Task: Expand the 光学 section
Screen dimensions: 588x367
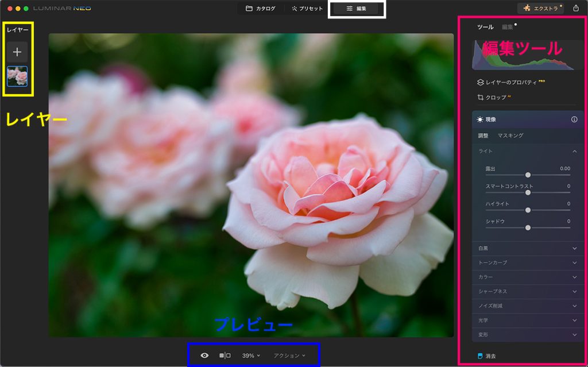Action: pyautogui.click(x=527, y=320)
